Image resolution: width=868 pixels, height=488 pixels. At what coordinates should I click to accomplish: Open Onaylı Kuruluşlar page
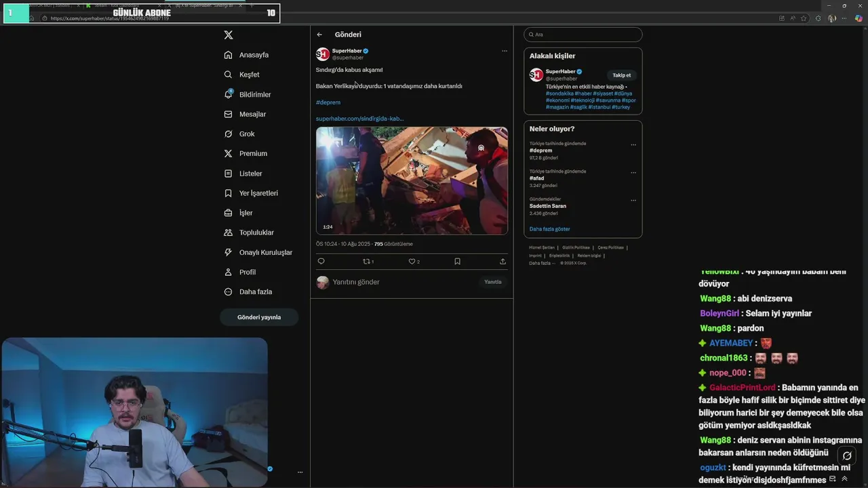258,252
